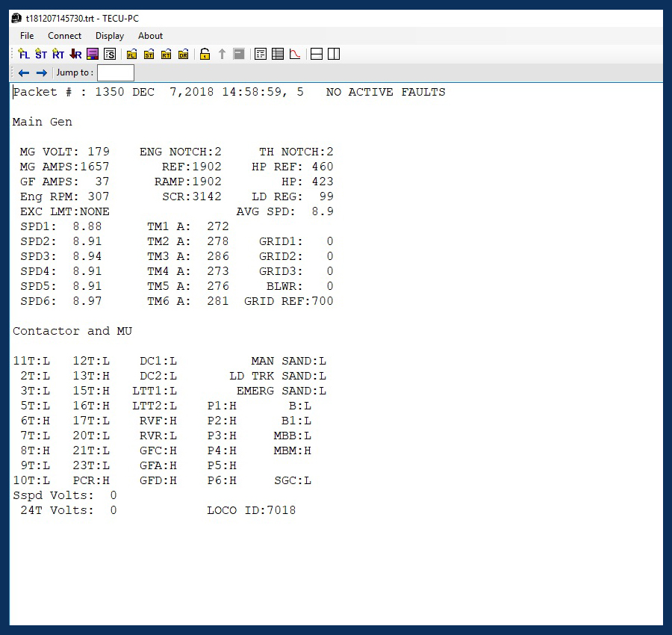672x635 pixels.
Task: Click the purple screen toolbar icon
Action: 93,54
